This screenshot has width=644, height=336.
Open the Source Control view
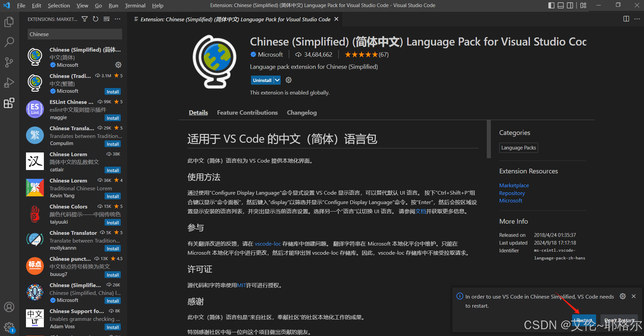pos(9,62)
